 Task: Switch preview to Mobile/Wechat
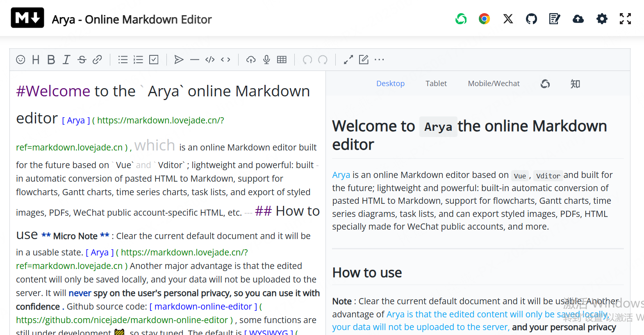pos(494,84)
